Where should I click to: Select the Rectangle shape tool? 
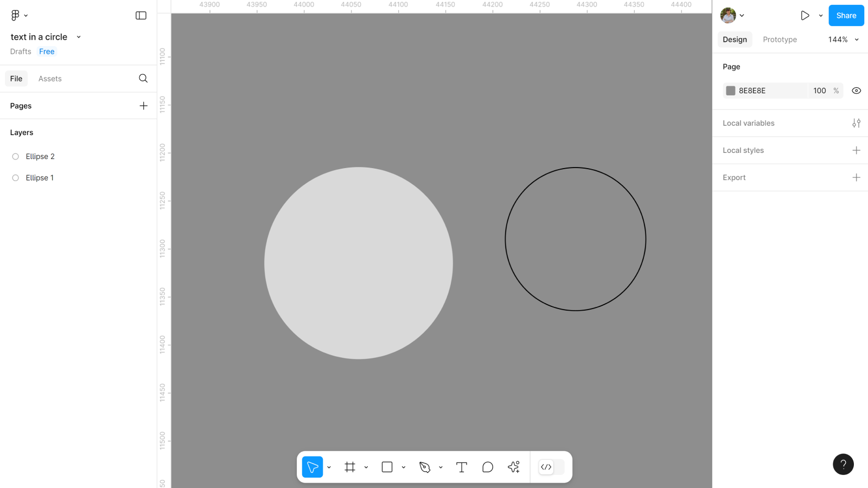coord(387,467)
